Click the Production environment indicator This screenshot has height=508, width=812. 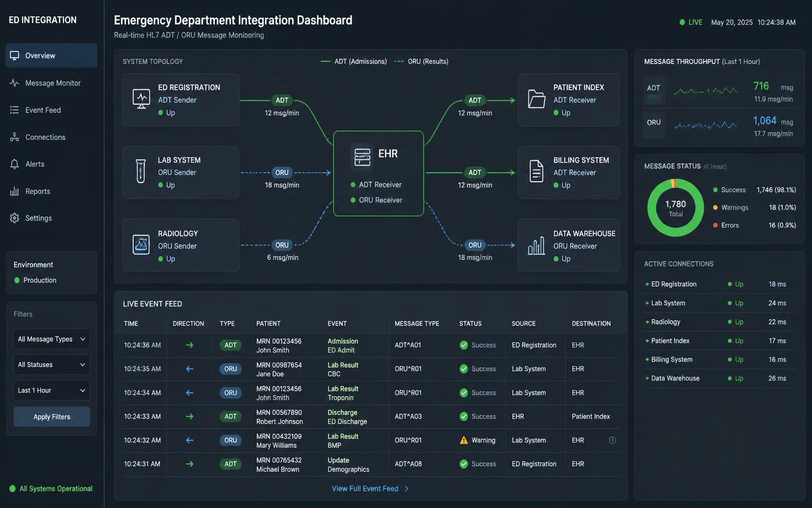(x=35, y=280)
